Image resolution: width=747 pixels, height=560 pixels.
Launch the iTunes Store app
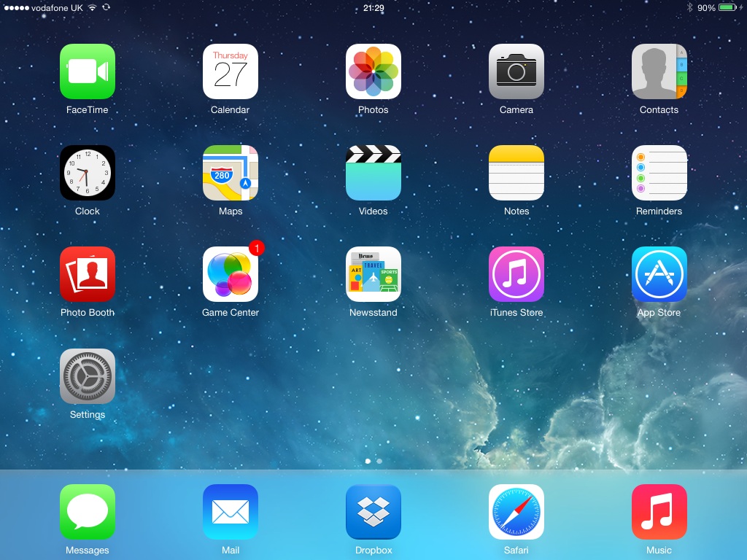516,274
